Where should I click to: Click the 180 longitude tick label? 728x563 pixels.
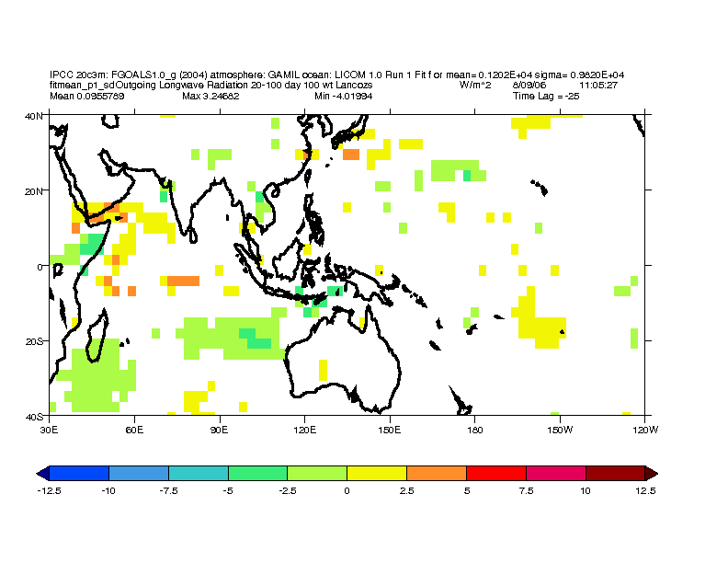[x=474, y=428]
